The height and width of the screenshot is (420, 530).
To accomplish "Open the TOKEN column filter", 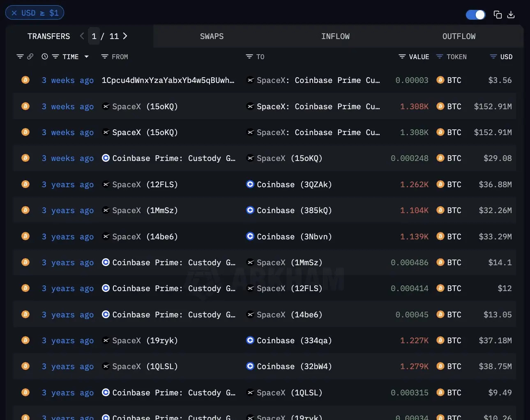I will (440, 57).
